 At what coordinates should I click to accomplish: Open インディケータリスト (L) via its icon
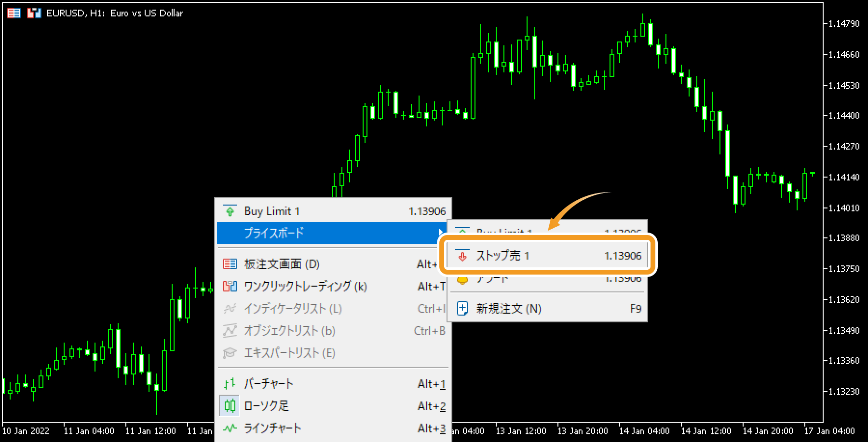point(230,308)
